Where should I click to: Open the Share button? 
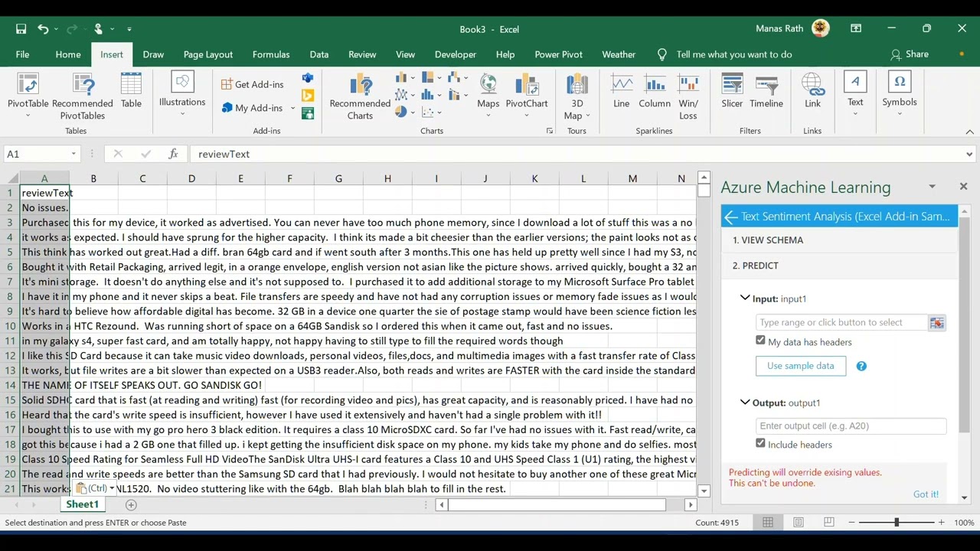(910, 54)
